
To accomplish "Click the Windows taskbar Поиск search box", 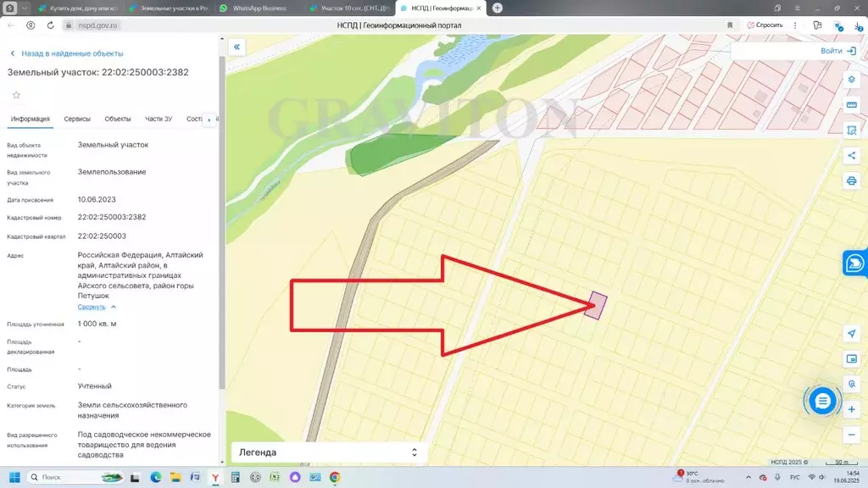I will click(x=75, y=477).
